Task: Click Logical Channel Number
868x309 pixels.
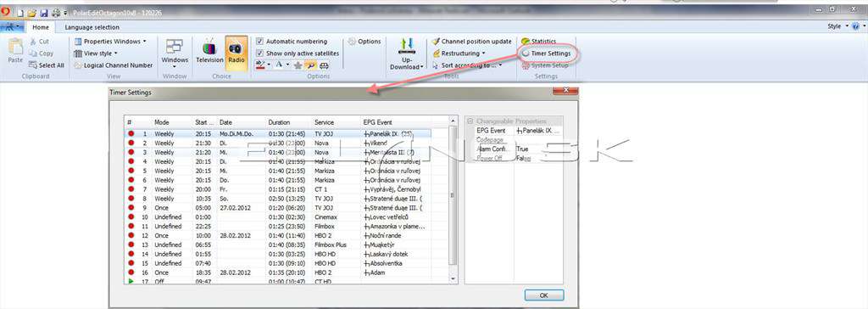Action: [114, 65]
